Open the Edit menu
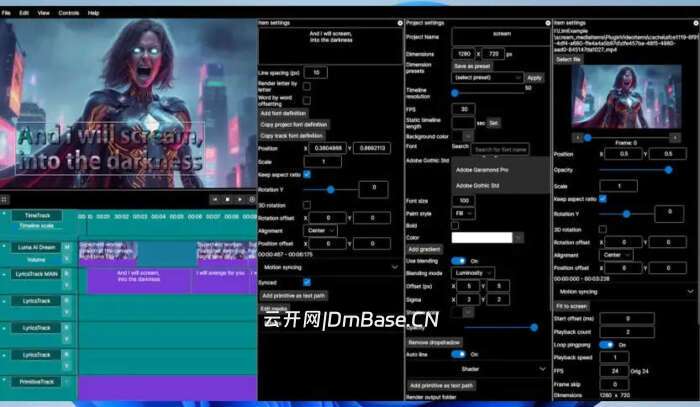The image size is (700, 407). coord(24,13)
